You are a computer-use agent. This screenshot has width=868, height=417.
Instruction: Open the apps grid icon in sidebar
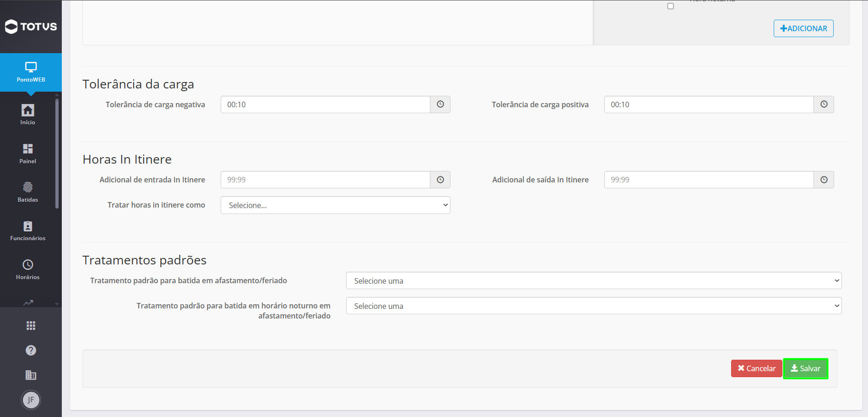[x=31, y=326]
